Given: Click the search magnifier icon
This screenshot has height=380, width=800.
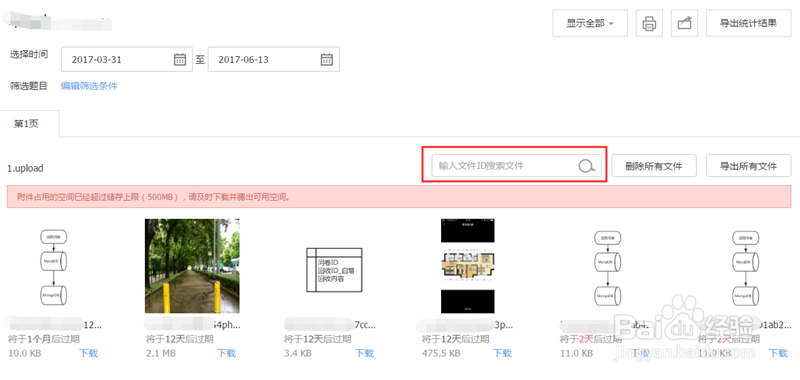Looking at the screenshot, I should (x=586, y=166).
